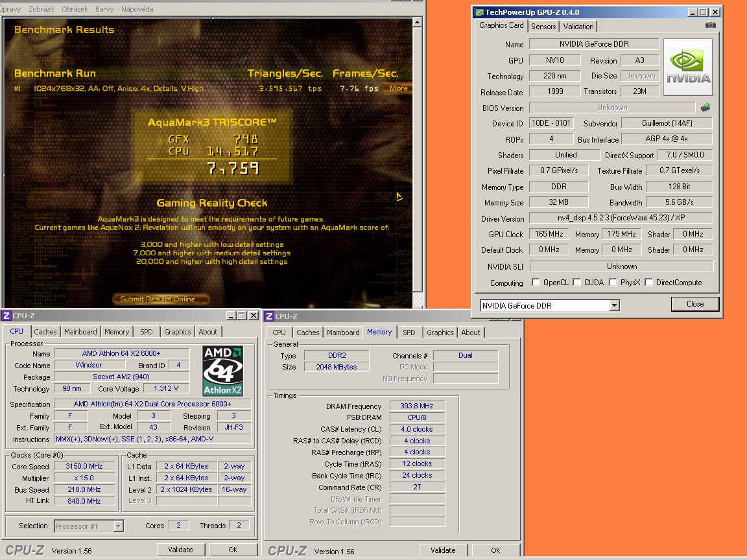This screenshot has height=560, width=747.
Task: Open the Nápověda menu
Action: 137,9
